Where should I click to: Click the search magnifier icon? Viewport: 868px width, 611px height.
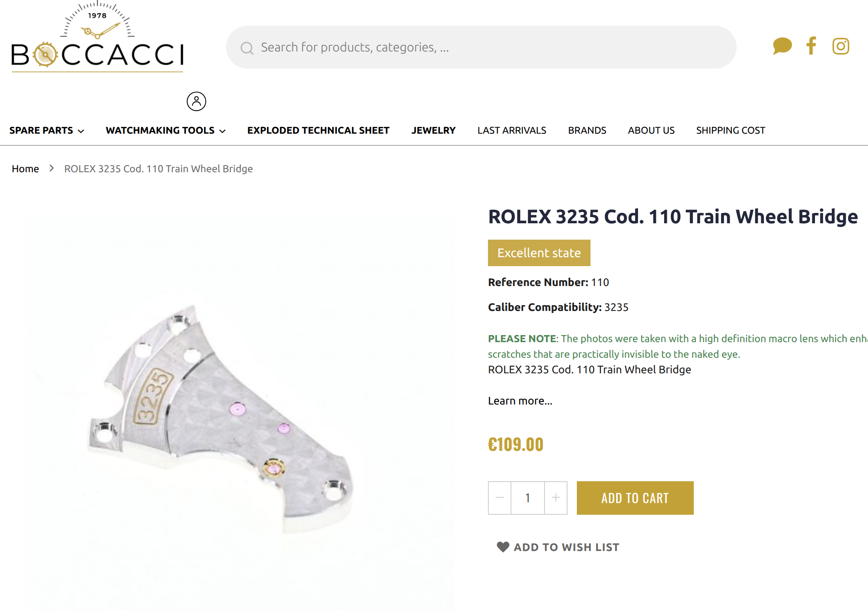[x=247, y=48]
